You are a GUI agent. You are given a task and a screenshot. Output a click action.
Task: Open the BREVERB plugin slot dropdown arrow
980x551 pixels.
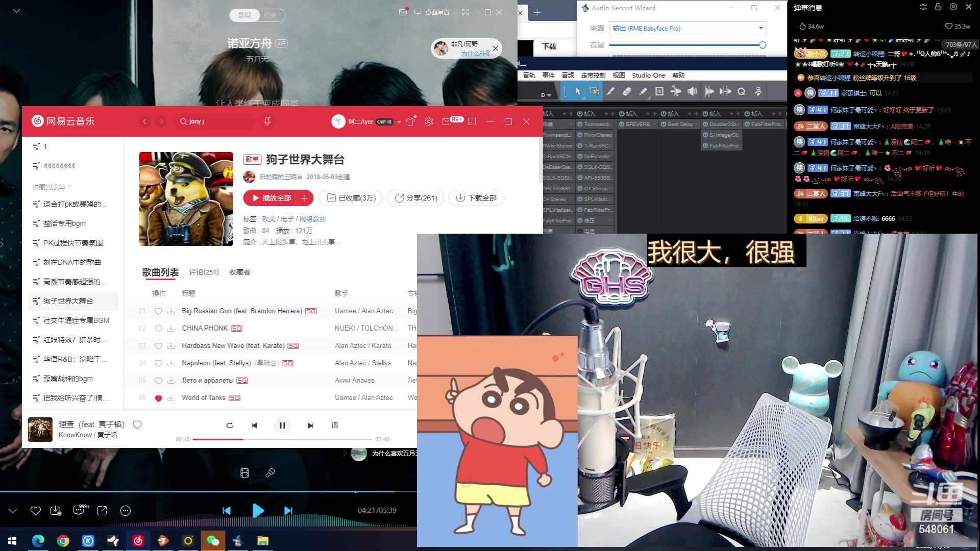click(653, 124)
